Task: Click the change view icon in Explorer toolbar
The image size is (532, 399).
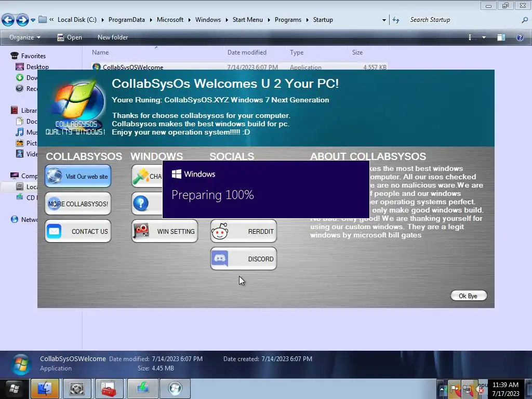Action: [471, 37]
